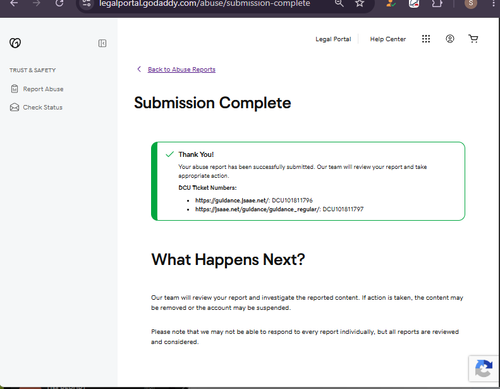Click the reCAPTCHA badge
Screen dimensions: 500x389
(484, 368)
